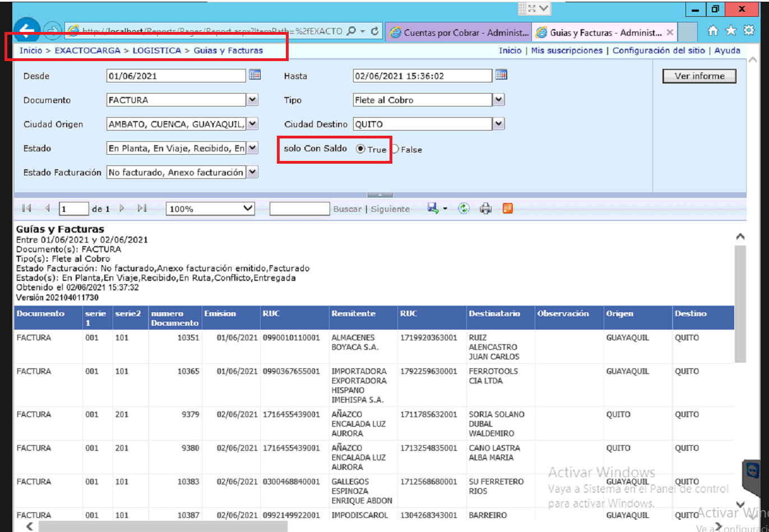Collapse the parameters area with the small splitter arrow

(380, 195)
